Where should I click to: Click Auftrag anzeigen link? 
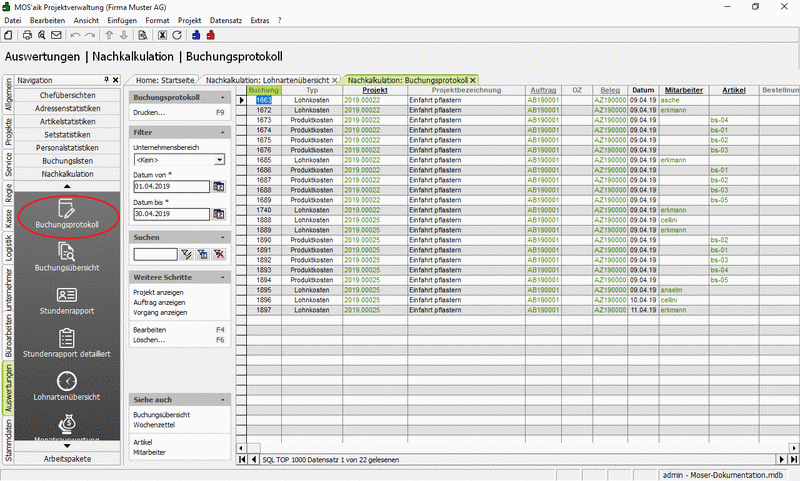click(x=159, y=302)
